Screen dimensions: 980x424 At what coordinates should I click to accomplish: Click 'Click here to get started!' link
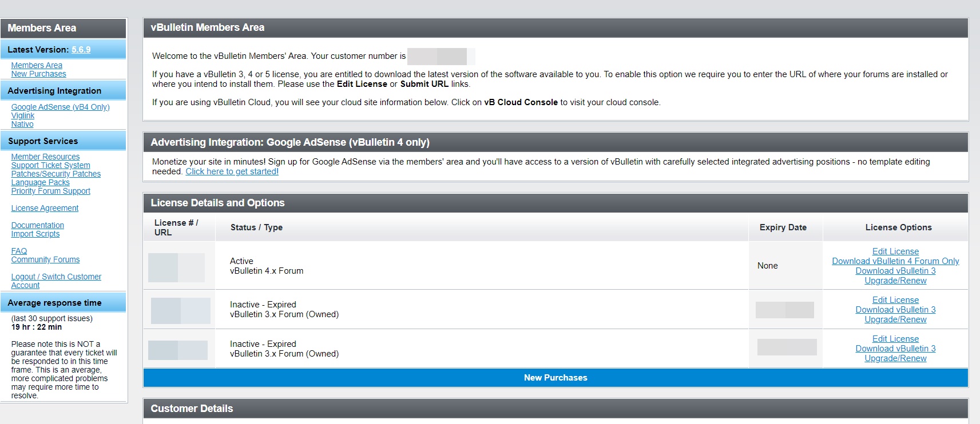(x=232, y=171)
